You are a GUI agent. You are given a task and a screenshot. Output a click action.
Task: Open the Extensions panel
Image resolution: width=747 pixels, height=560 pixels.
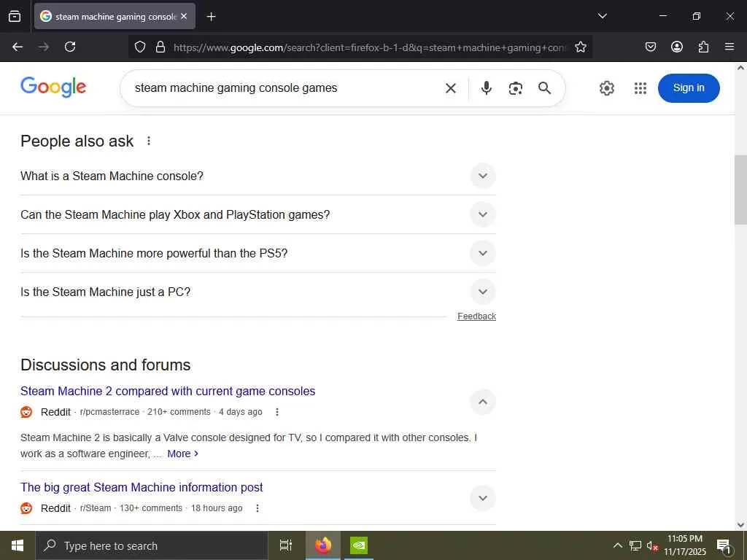(x=703, y=47)
